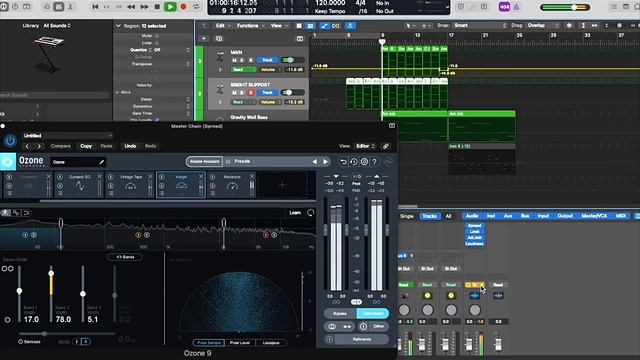Expand the BRIGHT SUPPORT track disclosure arrow
The image size is (640, 360).
[220, 102]
